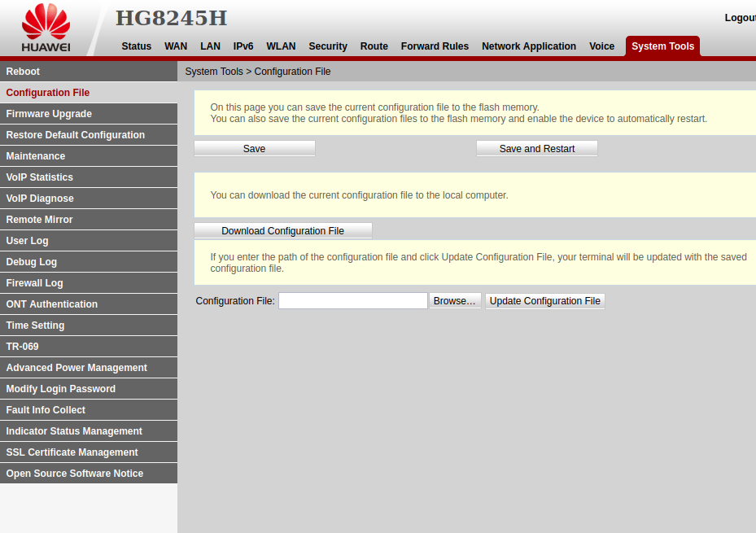Click Browse… to choose a file
Viewport: 756px width, 533px height.
tap(455, 301)
